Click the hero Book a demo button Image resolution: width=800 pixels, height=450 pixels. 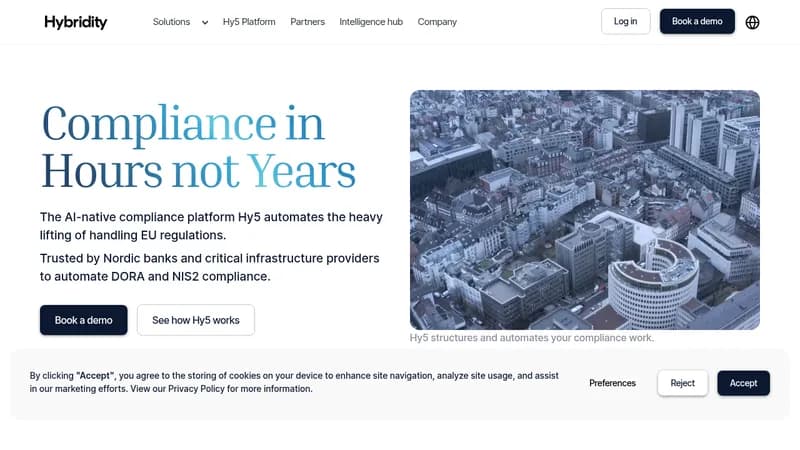[x=84, y=320]
